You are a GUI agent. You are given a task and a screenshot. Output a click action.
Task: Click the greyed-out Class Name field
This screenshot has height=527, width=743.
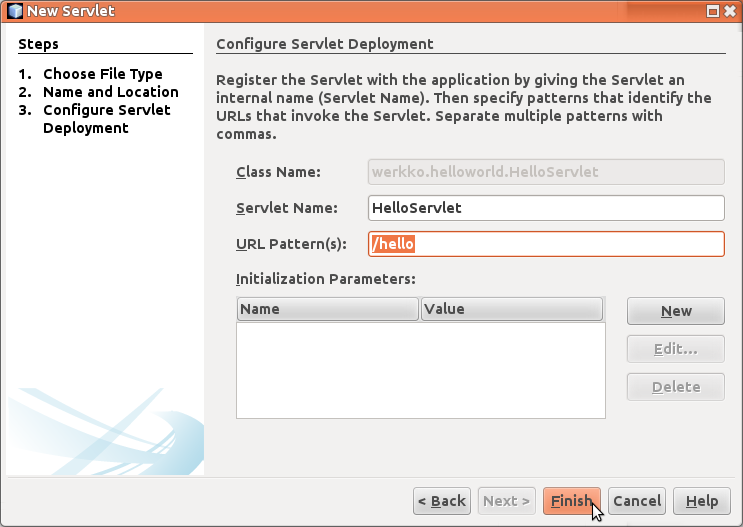[545, 171]
